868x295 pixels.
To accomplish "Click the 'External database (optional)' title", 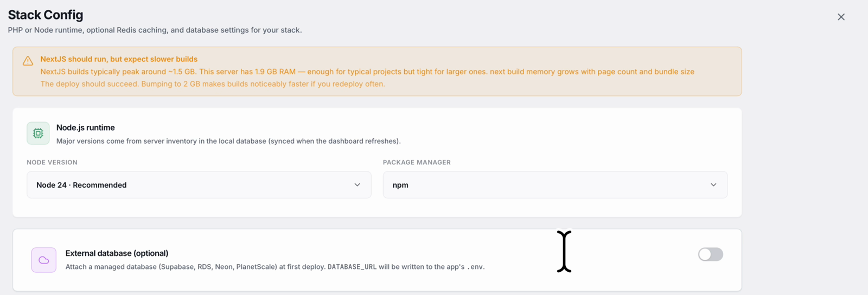I will pyautogui.click(x=117, y=253).
